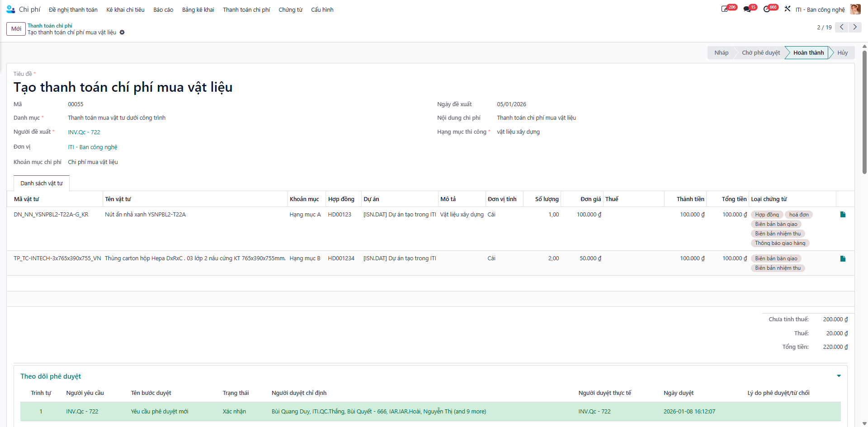Go to previous record arrow

[841, 27]
